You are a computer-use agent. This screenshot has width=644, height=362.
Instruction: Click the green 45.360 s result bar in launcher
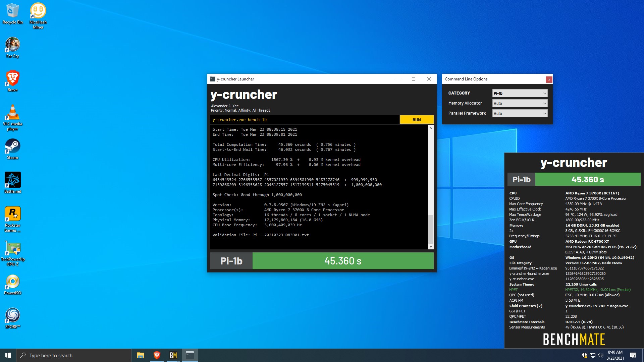pyautogui.click(x=343, y=261)
